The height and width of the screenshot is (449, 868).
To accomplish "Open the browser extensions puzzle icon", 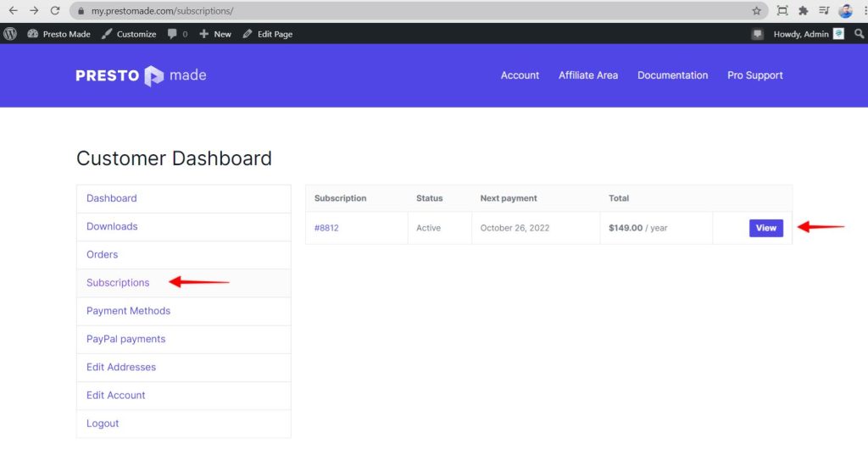I will click(x=803, y=11).
